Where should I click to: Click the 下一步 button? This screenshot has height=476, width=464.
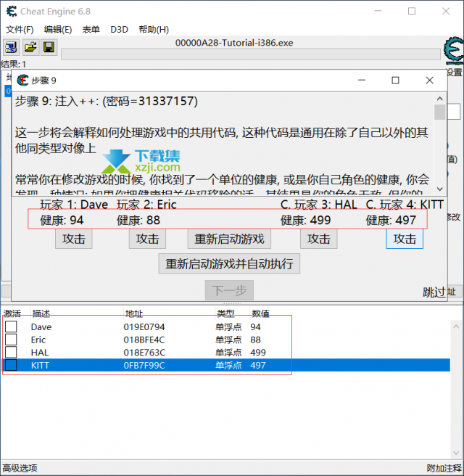pos(229,290)
